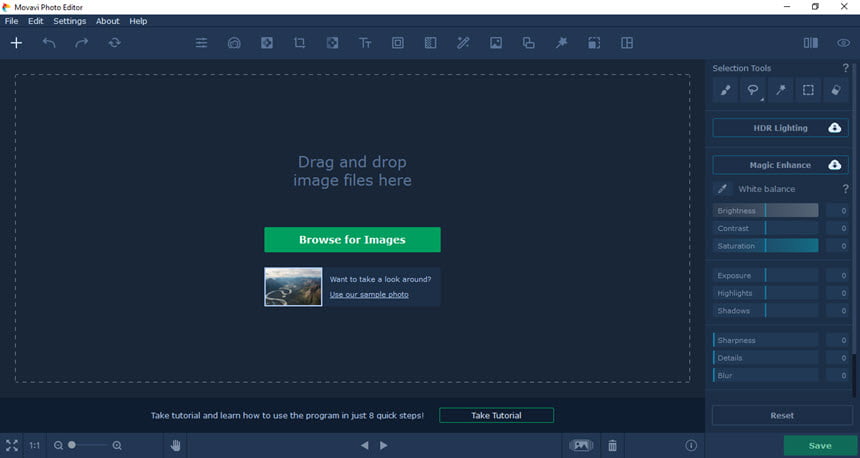Open the Denoise tool (half-grainy square icon)
Screen dimensions: 860x458
(431, 43)
